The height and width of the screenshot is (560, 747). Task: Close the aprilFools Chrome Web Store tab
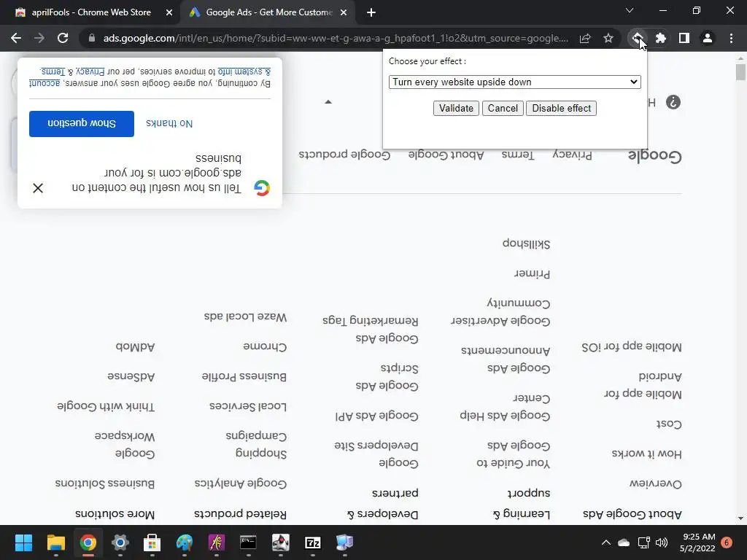click(169, 12)
